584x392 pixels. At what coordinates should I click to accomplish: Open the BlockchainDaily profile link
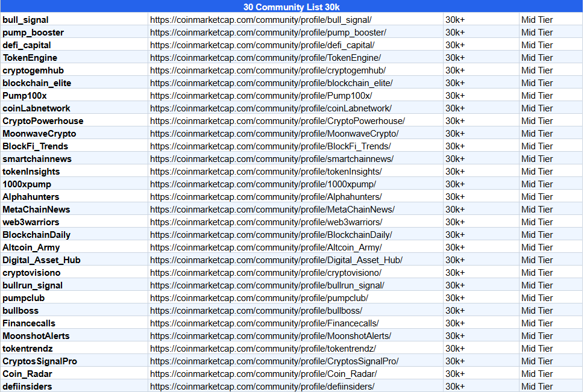tap(271, 235)
